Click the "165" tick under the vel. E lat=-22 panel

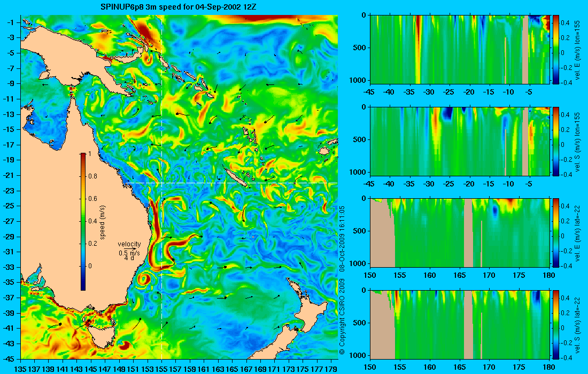point(459,275)
